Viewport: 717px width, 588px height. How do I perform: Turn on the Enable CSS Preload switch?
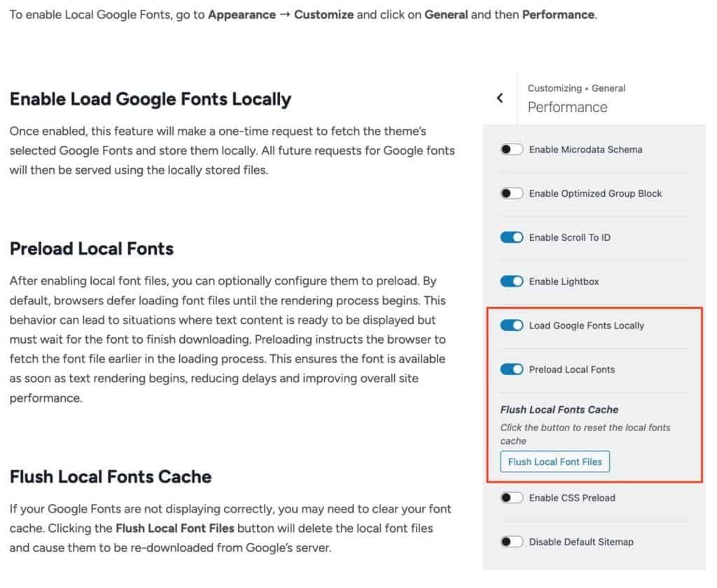click(512, 498)
